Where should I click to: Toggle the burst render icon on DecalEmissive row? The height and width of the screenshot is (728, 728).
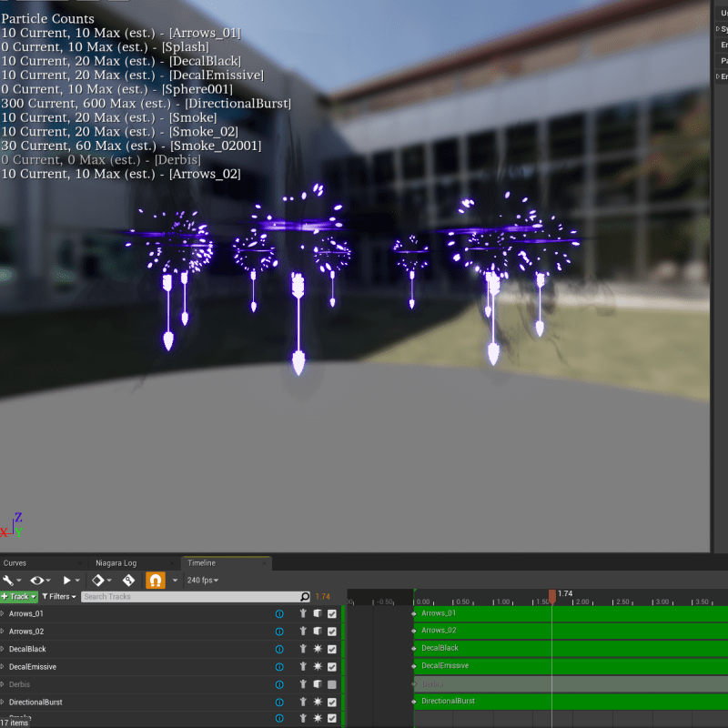click(x=318, y=666)
